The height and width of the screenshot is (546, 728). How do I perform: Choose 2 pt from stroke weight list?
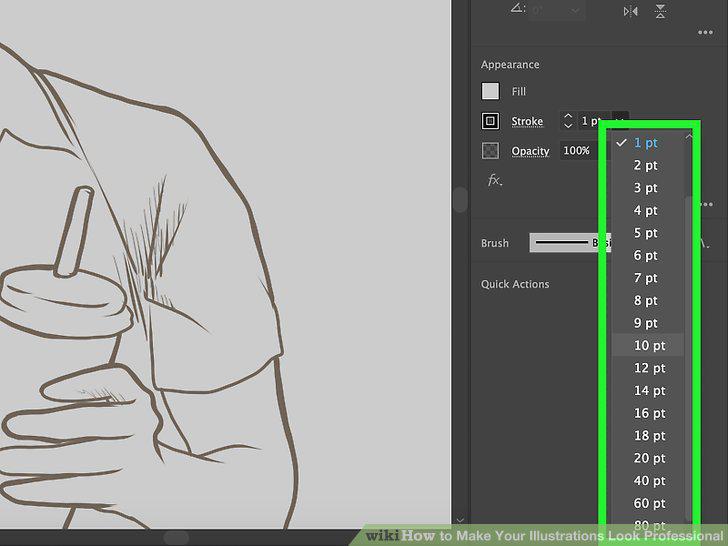(x=648, y=165)
